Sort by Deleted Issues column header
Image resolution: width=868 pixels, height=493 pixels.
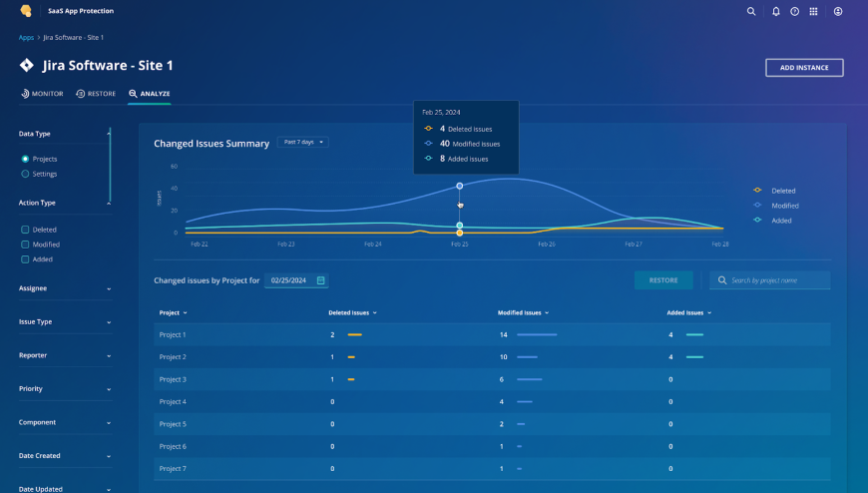tap(352, 313)
